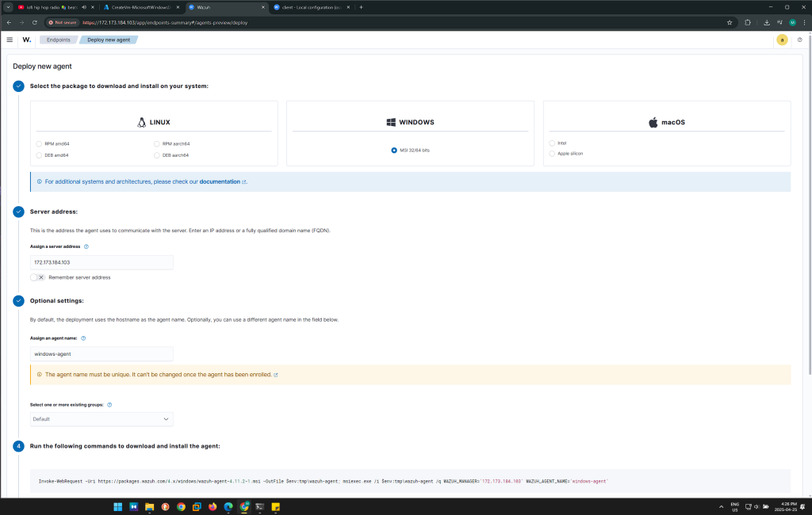Select the macOS Intel package

552,143
